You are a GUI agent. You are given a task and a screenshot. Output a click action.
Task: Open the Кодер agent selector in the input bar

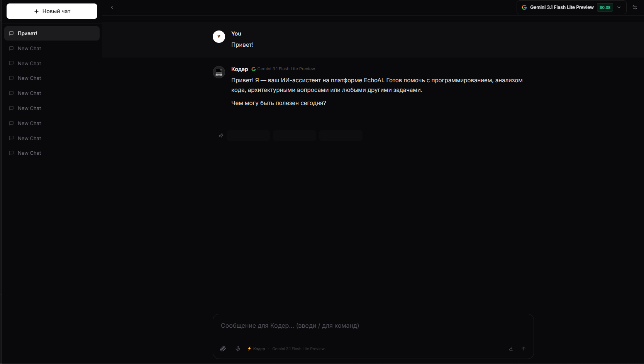[x=256, y=349]
